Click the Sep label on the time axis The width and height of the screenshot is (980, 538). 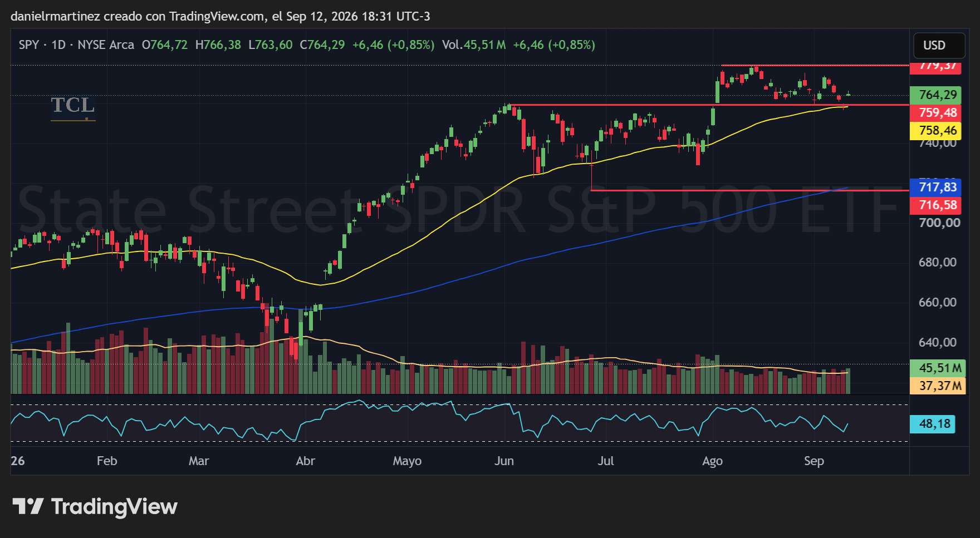click(814, 461)
